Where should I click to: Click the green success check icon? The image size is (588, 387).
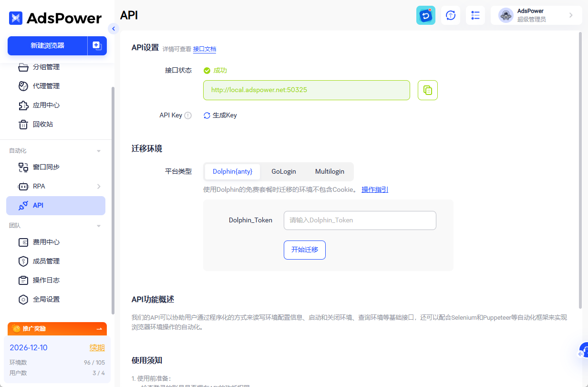point(207,71)
